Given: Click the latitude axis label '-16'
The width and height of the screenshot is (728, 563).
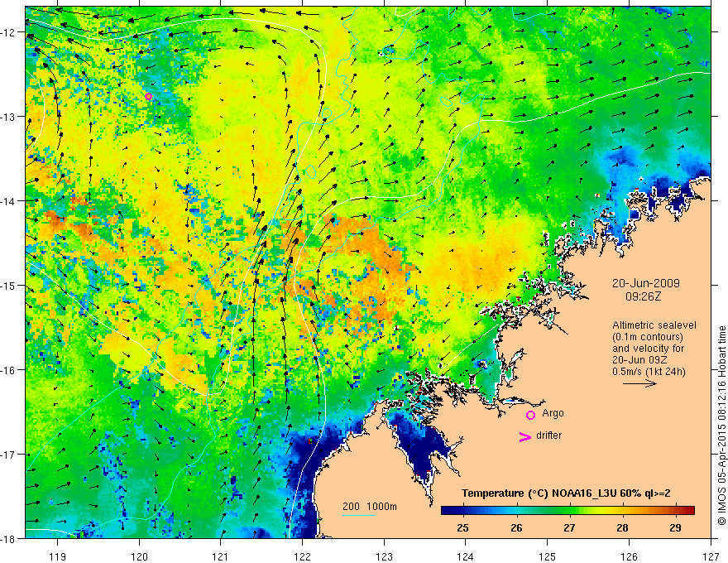Looking at the screenshot, I should coord(9,370).
